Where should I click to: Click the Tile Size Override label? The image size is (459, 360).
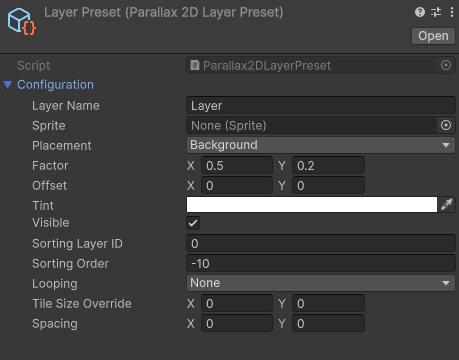tap(82, 304)
